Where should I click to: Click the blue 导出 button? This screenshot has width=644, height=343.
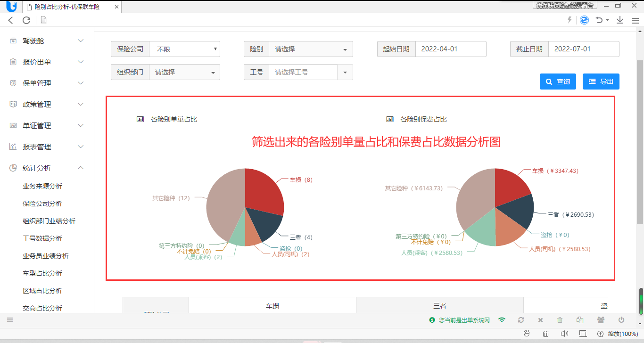601,82
